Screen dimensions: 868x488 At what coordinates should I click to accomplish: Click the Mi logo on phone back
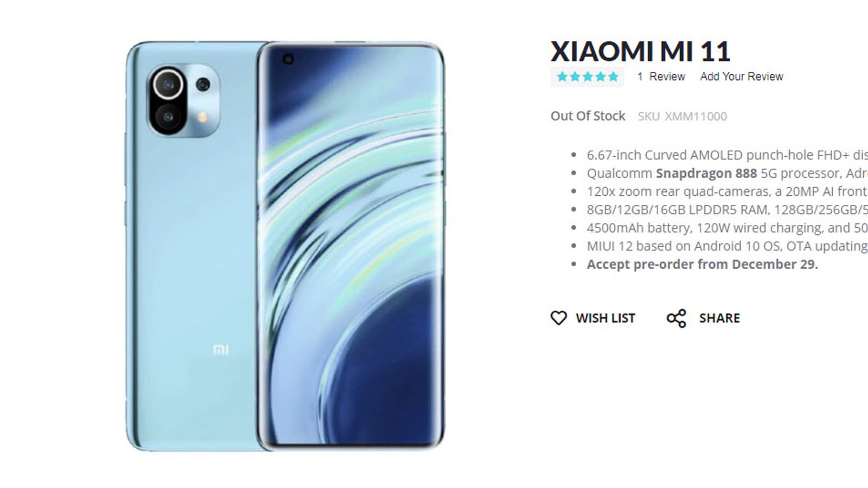point(220,350)
